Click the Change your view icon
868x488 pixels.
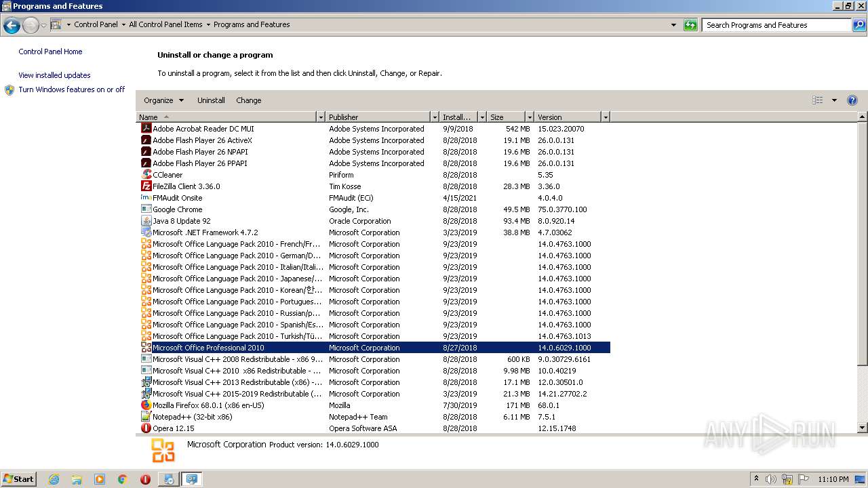818,100
